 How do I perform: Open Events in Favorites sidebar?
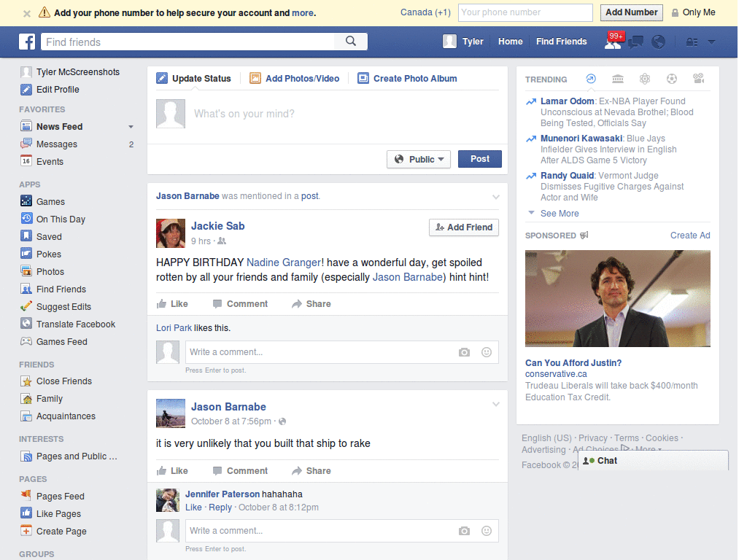(x=50, y=161)
